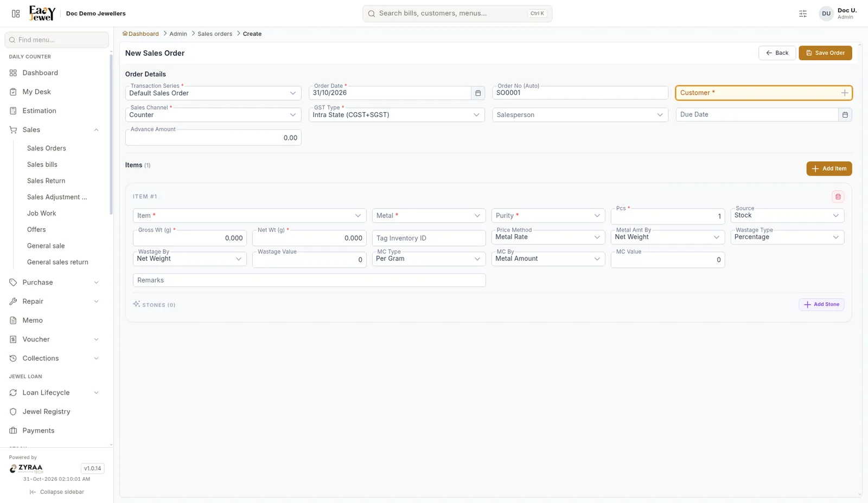Expand the Loan Lifecycle menu
The width and height of the screenshot is (868, 503).
[x=54, y=392]
